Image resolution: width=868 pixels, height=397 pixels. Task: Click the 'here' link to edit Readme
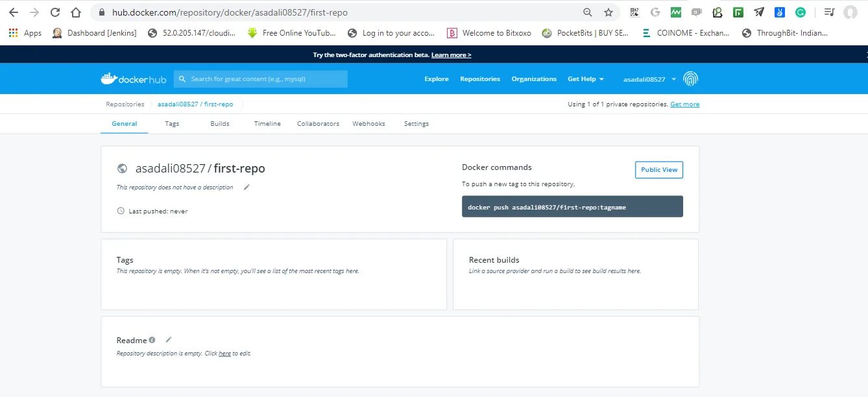(224, 354)
